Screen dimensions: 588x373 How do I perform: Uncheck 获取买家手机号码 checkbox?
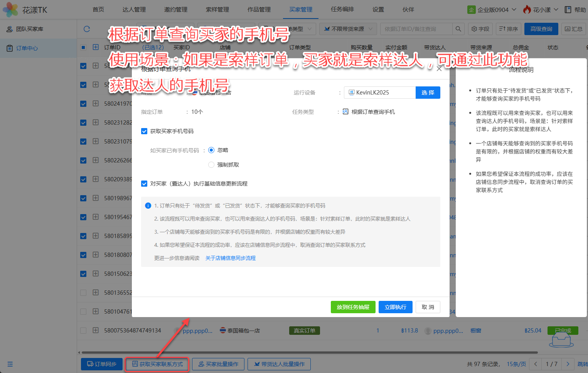coord(144,131)
